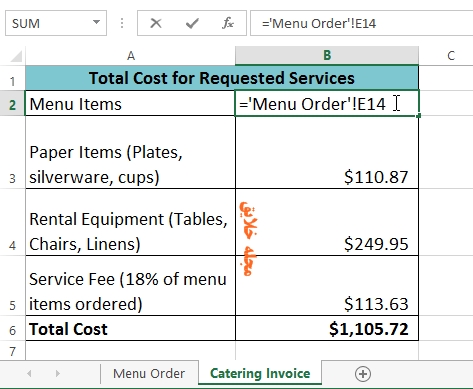The image size is (473, 389).
Task: Cancel the formula entry with X
Action: [x=156, y=23]
